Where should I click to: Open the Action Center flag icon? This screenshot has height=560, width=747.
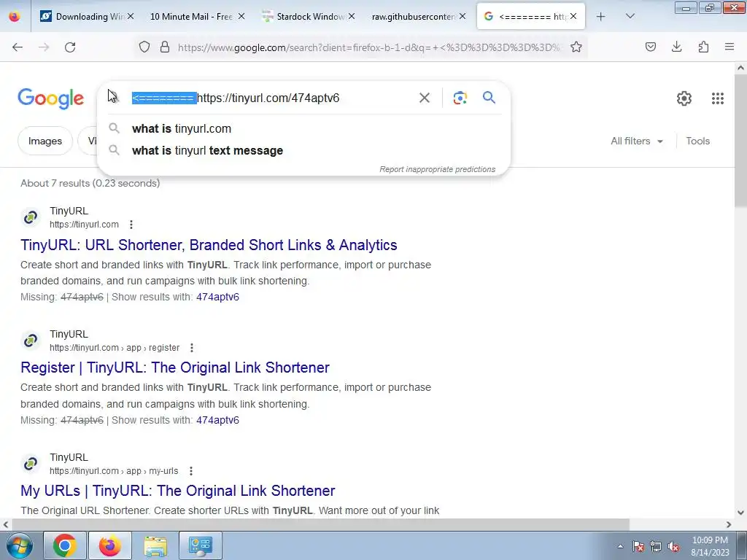(x=638, y=546)
